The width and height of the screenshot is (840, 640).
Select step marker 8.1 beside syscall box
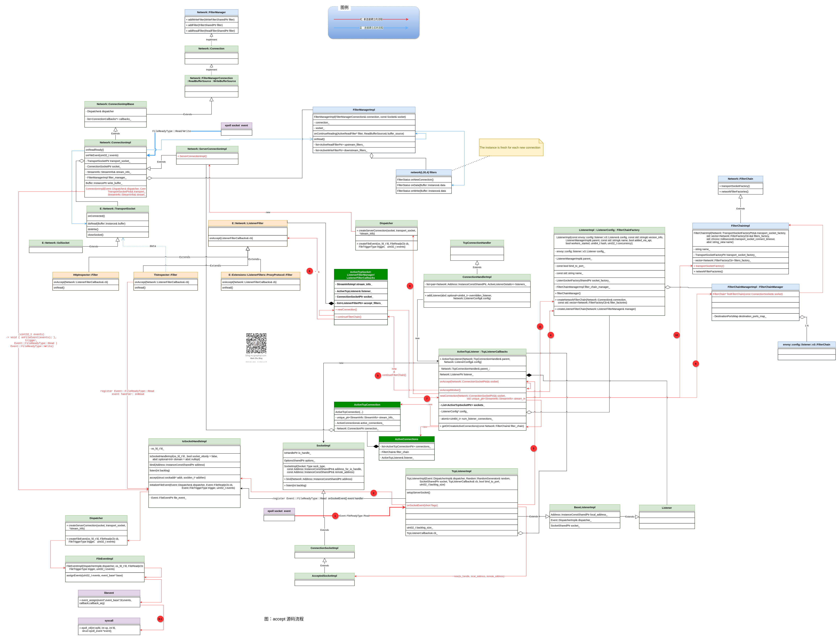coord(160,619)
